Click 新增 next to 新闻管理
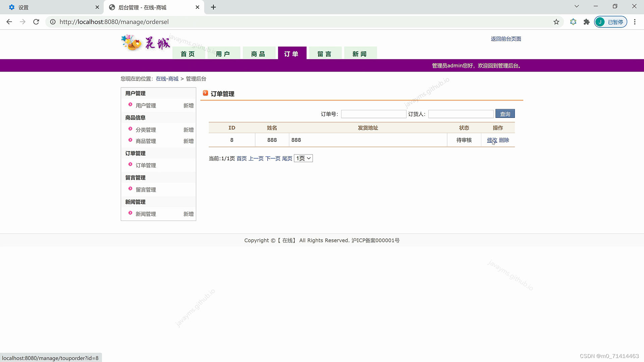Image resolution: width=644 pixels, height=362 pixels. [x=189, y=214]
